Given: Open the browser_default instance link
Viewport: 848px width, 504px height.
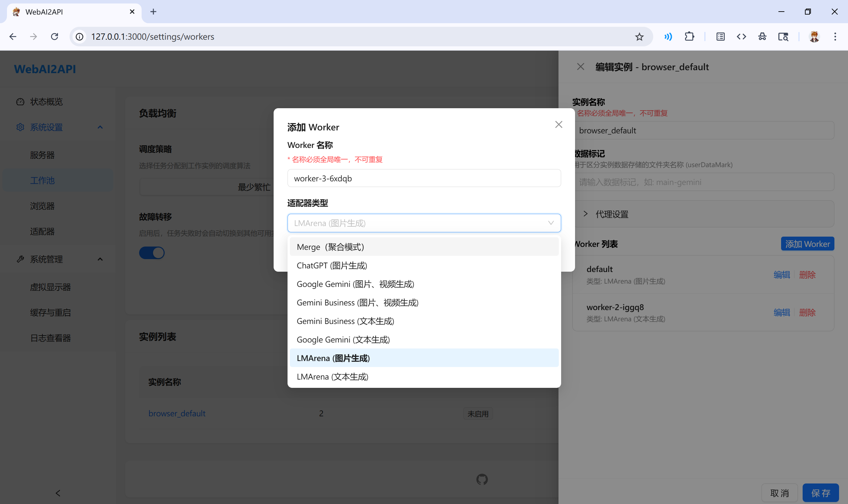Looking at the screenshot, I should (x=177, y=413).
